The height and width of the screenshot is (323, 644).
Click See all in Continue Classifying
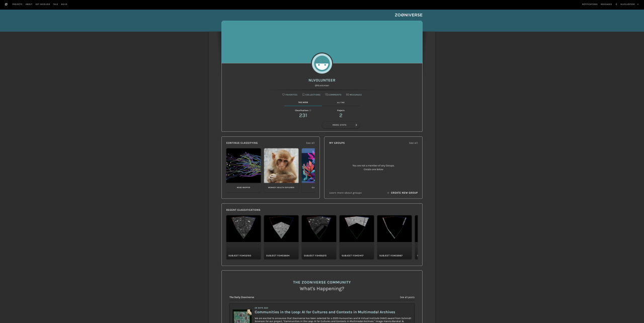(x=310, y=143)
